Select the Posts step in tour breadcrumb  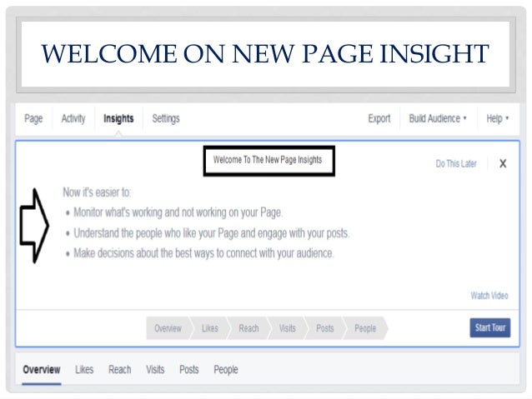(325, 328)
